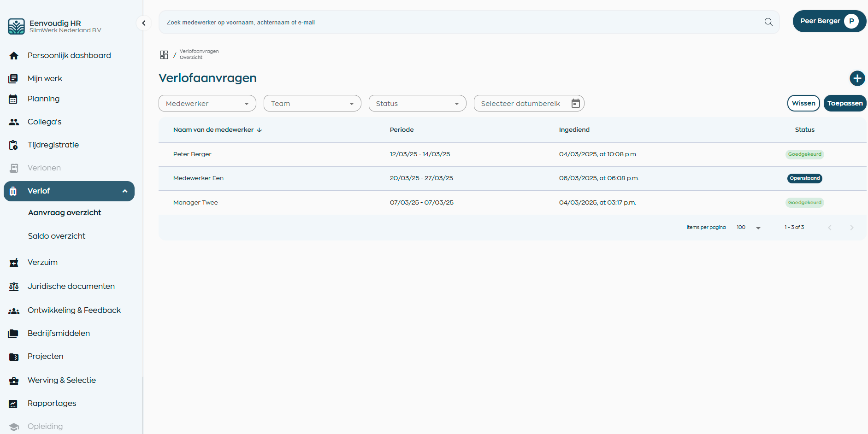The image size is (868, 434).
Task: Collapse the sidebar with the chevron button
Action: 144,23
